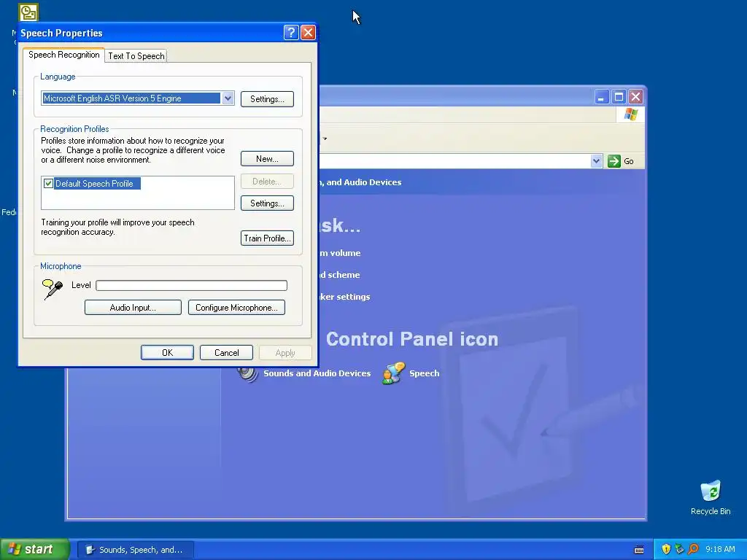Click the Speech link in Control Panel
Screen dimensions: 747x560
424,373
